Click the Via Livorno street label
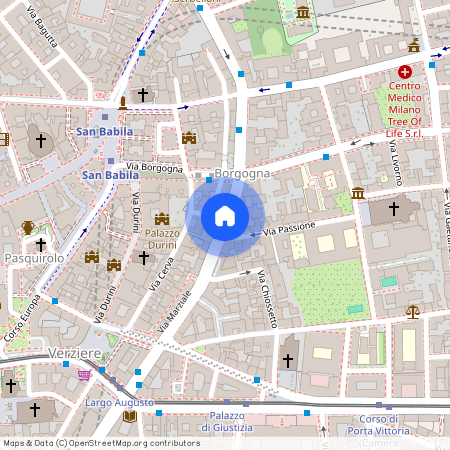450x450 pixels. coord(396,163)
